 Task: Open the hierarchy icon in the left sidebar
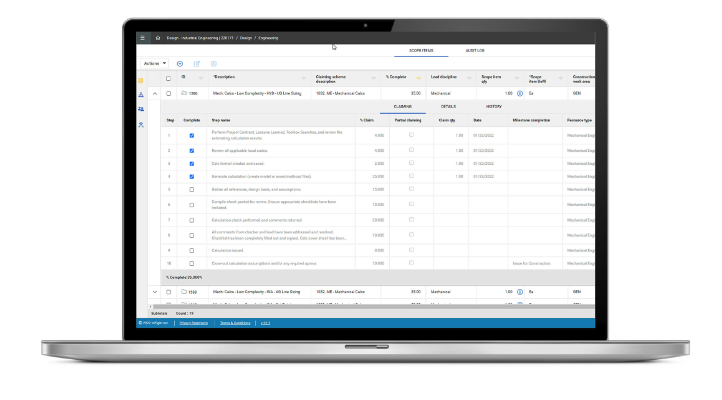pyautogui.click(x=141, y=94)
